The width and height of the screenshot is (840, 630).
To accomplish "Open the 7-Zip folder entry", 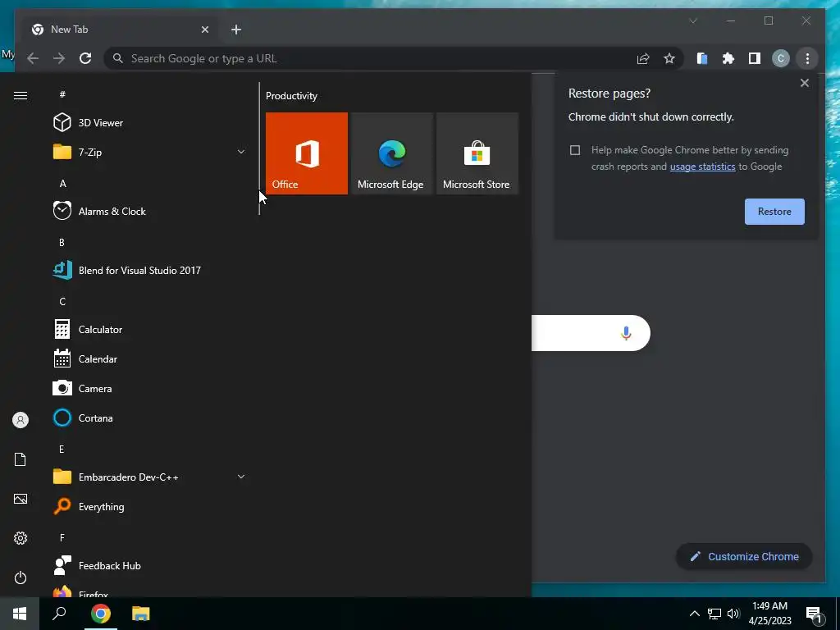I will tap(149, 152).
